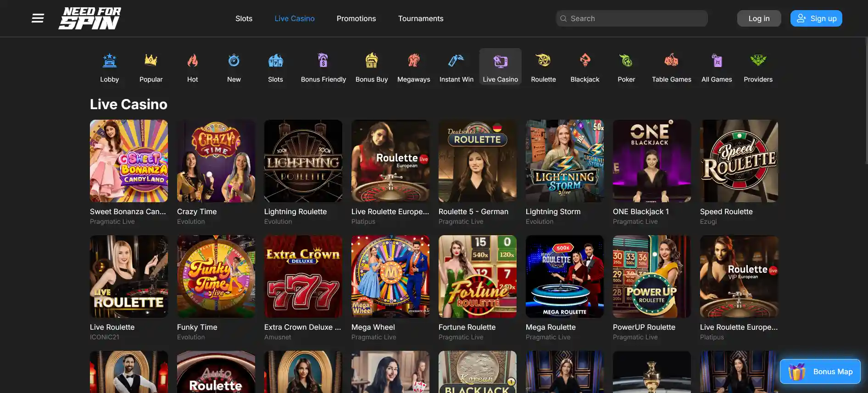This screenshot has height=393, width=868.
Task: Select the Blackjack category icon
Action: [x=584, y=61]
